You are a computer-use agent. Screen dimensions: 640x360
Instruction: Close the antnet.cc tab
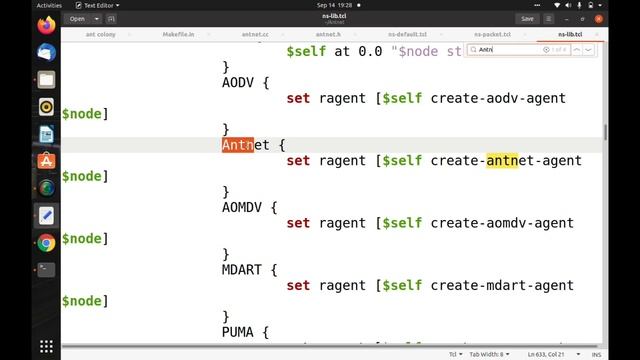(x=282, y=35)
